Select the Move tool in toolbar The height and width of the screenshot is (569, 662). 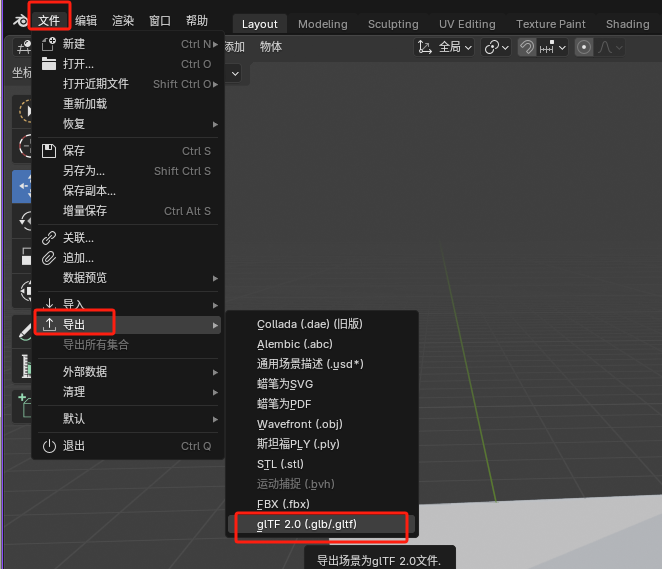tap(24, 186)
